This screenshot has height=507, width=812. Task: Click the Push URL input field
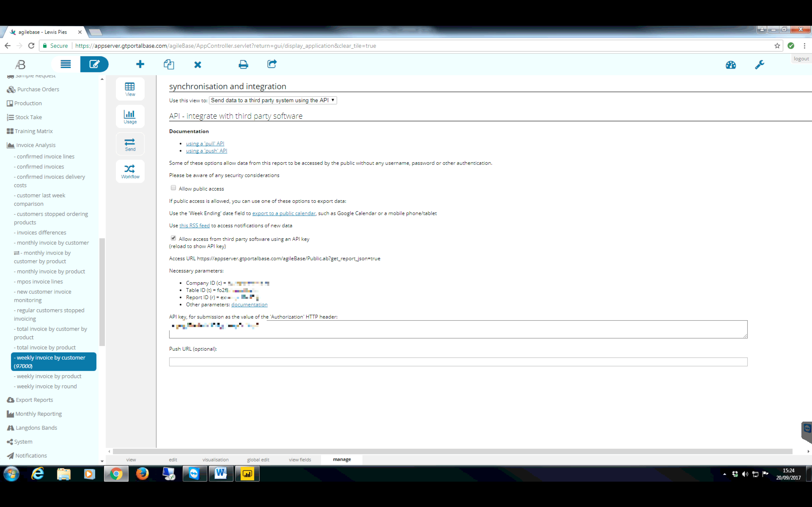458,362
